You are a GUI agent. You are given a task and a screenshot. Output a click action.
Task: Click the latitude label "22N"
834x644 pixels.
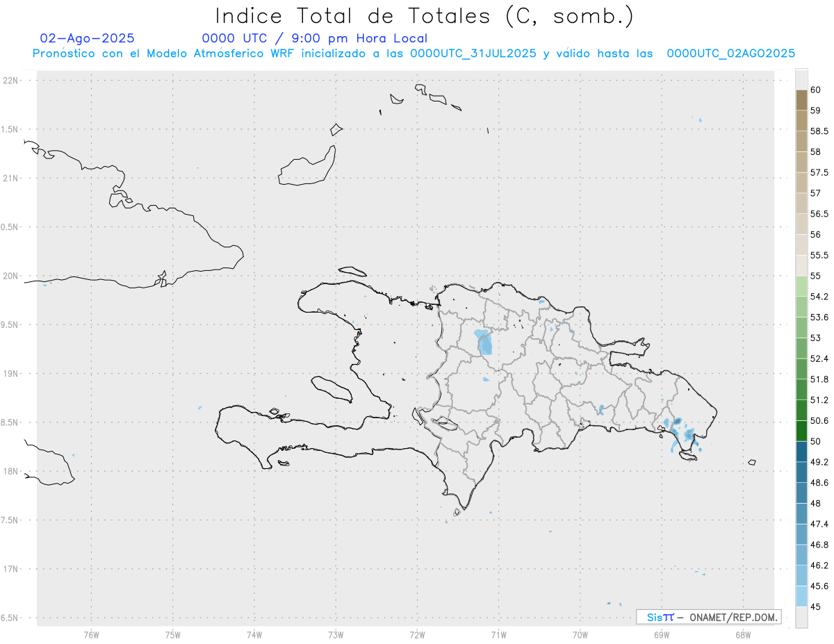(12, 81)
